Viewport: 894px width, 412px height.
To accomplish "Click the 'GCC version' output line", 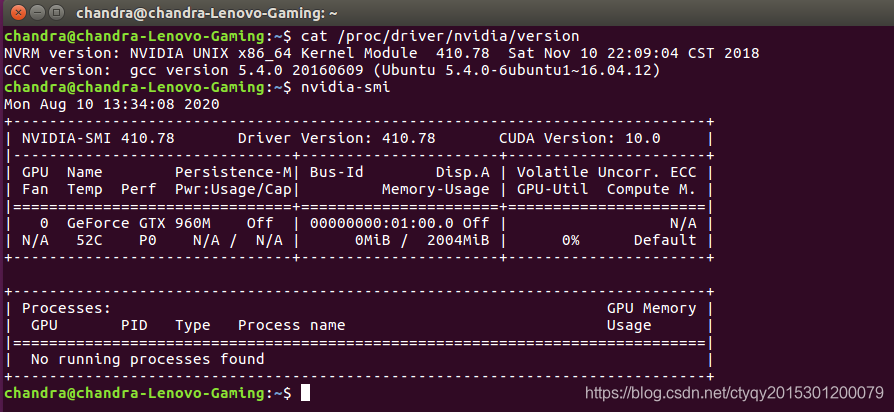I will (x=332, y=71).
